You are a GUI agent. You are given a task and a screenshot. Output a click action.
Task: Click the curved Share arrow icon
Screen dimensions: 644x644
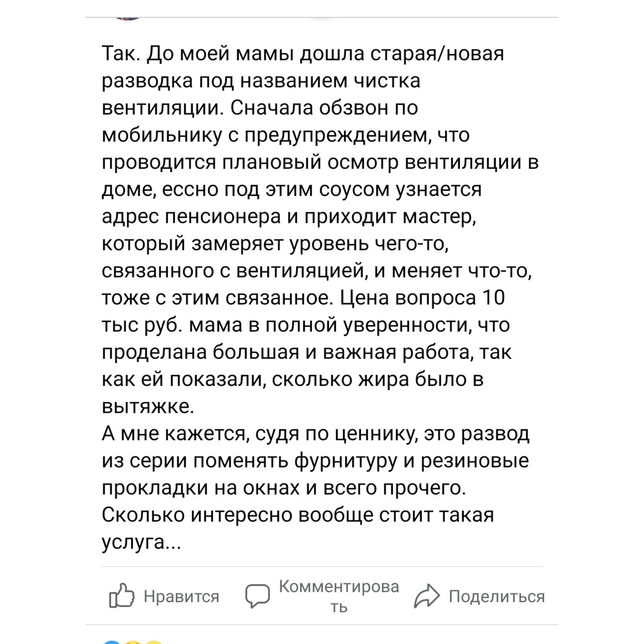point(427,595)
